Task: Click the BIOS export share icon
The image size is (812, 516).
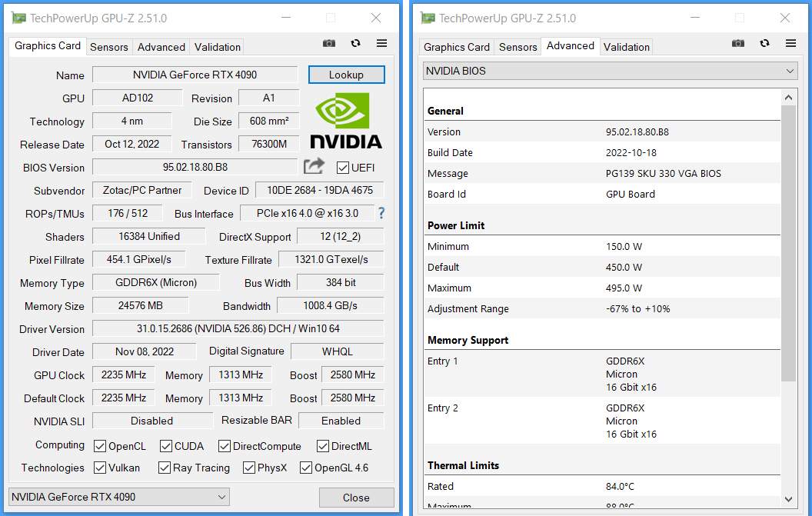Action: (314, 166)
